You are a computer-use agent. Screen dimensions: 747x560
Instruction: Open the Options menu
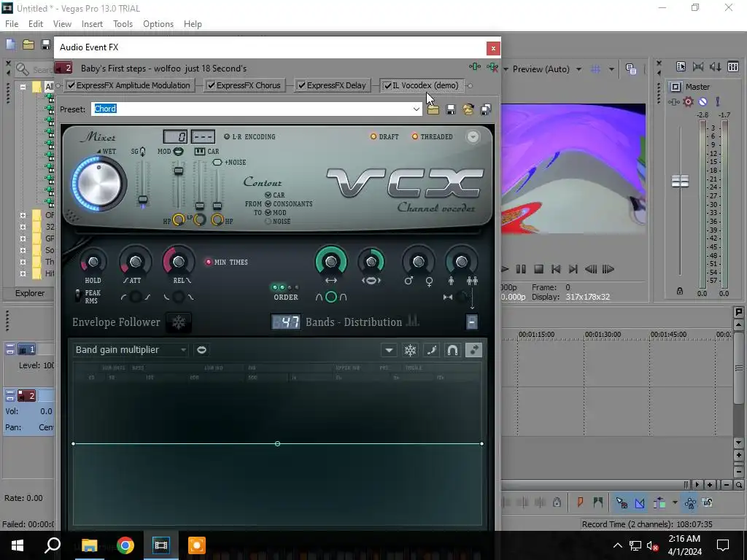click(x=158, y=24)
